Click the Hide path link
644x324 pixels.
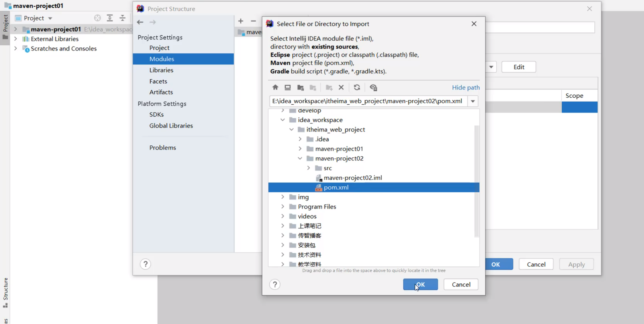466,87
